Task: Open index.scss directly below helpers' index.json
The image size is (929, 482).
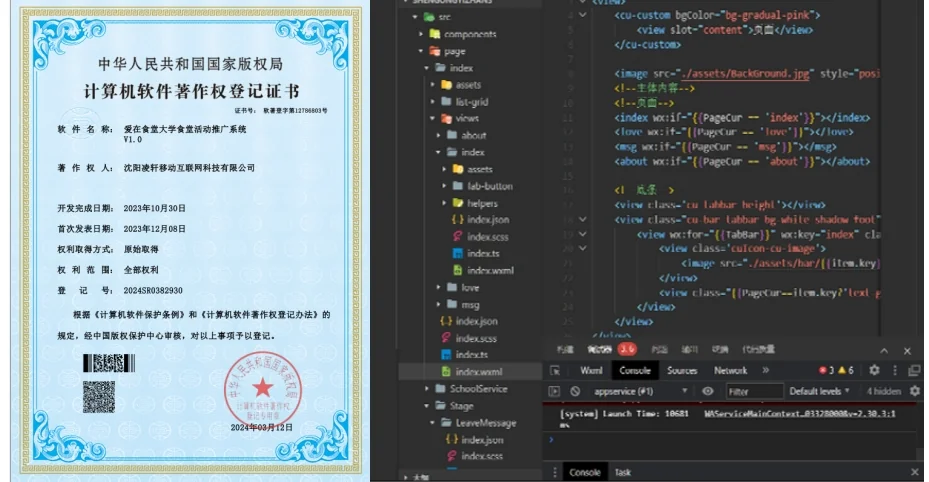Action: [x=488, y=237]
